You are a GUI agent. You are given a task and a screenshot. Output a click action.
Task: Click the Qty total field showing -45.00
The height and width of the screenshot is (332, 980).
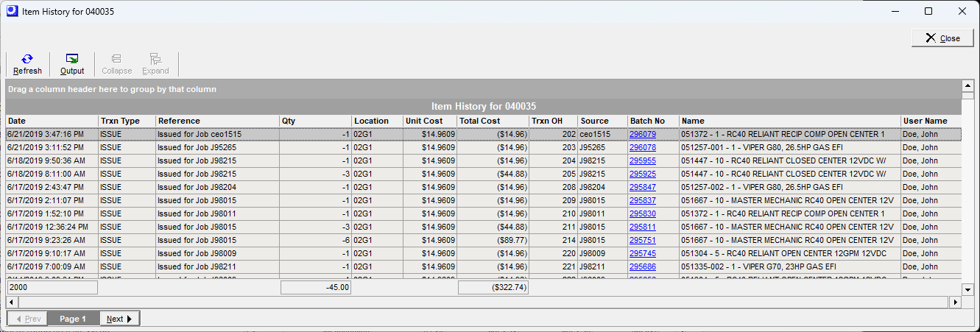point(316,288)
